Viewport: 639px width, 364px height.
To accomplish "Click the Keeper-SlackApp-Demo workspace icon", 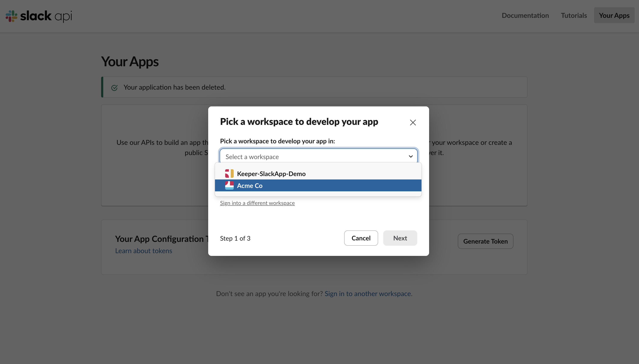I will tap(229, 174).
